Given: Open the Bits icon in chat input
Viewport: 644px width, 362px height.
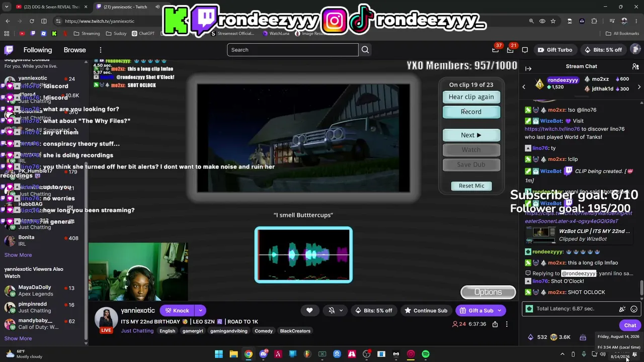Looking at the screenshot, I should tap(622, 309).
